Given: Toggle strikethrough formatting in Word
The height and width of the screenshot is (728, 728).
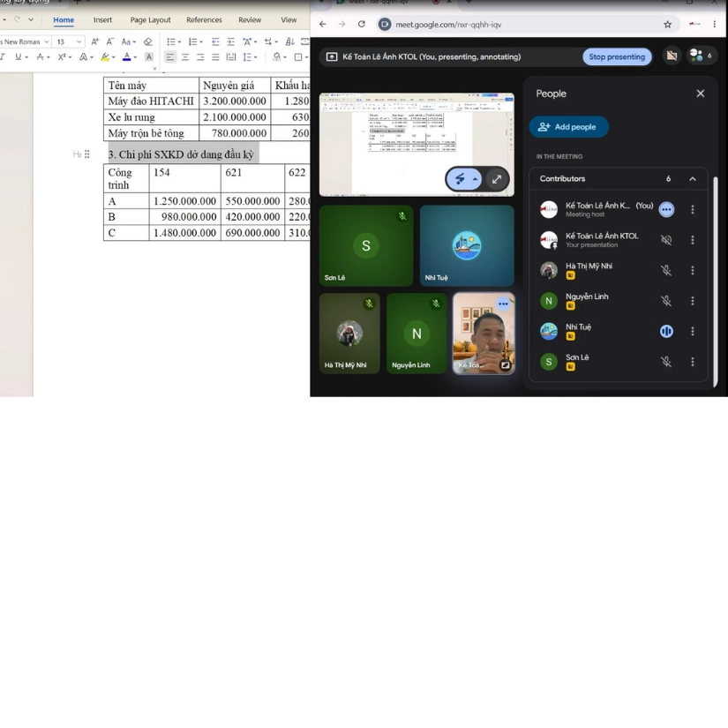Looking at the screenshot, I should pos(41,56).
